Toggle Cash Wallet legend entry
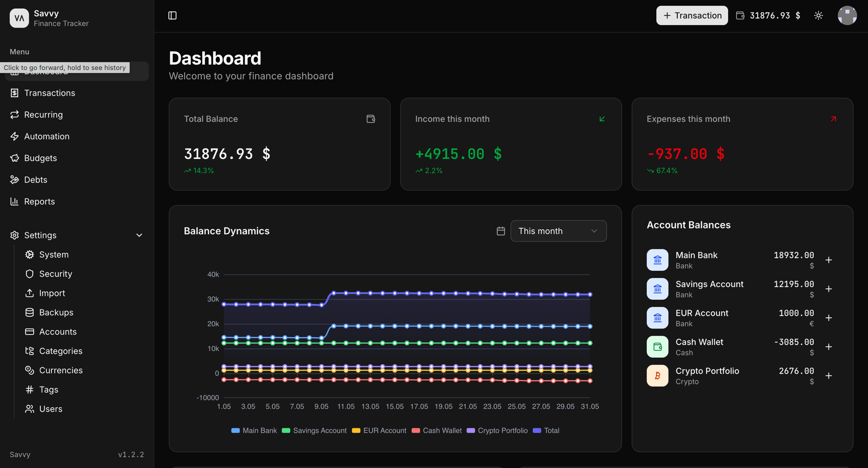The height and width of the screenshot is (468, 868). pos(437,431)
